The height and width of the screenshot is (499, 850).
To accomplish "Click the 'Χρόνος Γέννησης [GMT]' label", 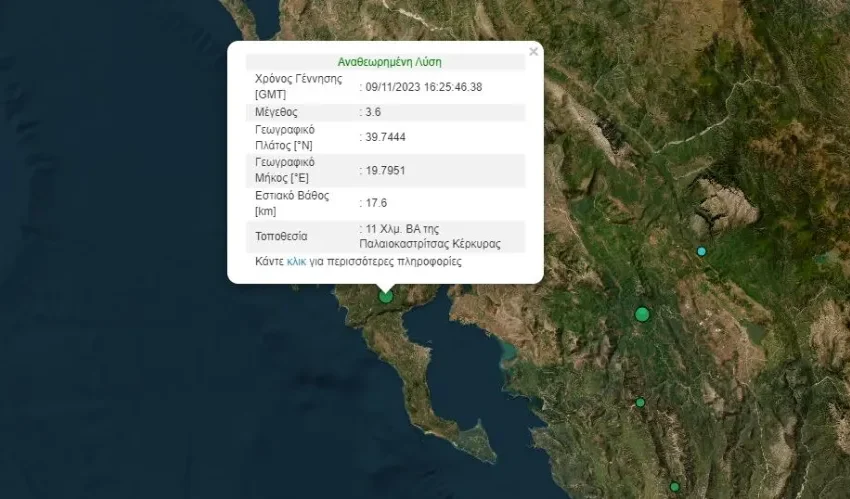I will [x=298, y=86].
